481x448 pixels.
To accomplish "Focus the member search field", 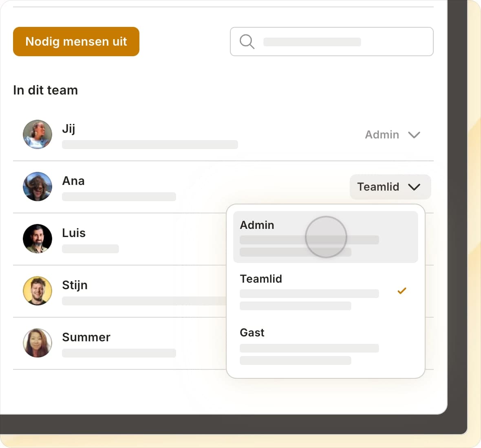I will pos(332,42).
